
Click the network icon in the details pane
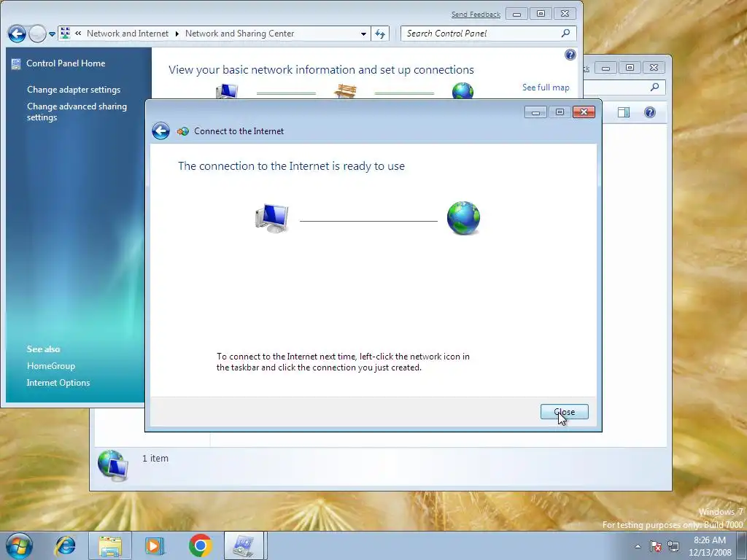(113, 465)
